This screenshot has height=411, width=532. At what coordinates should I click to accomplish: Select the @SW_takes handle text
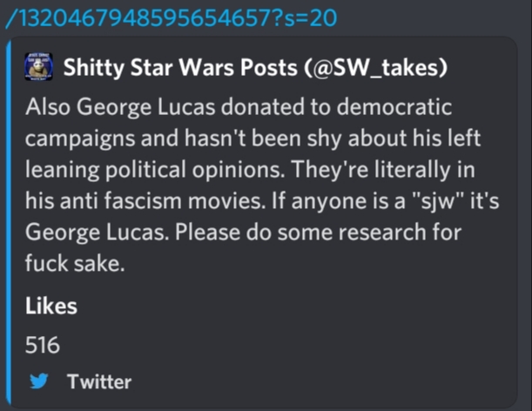tap(376, 68)
